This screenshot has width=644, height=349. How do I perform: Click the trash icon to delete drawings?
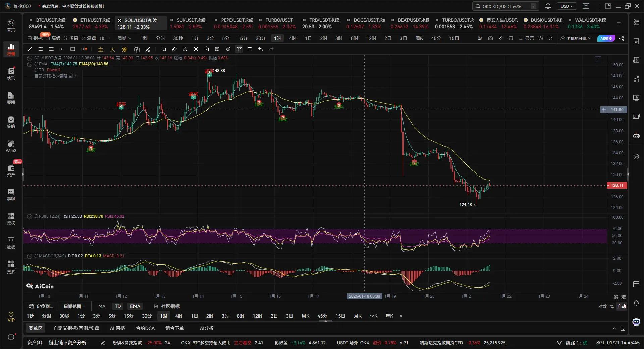click(250, 49)
